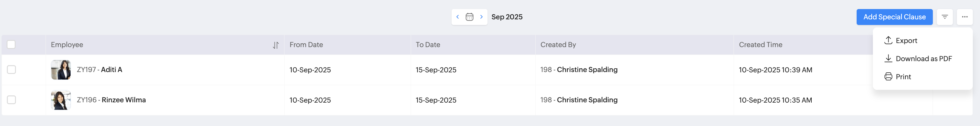Click the employee name Aditi A

pyautogui.click(x=111, y=70)
